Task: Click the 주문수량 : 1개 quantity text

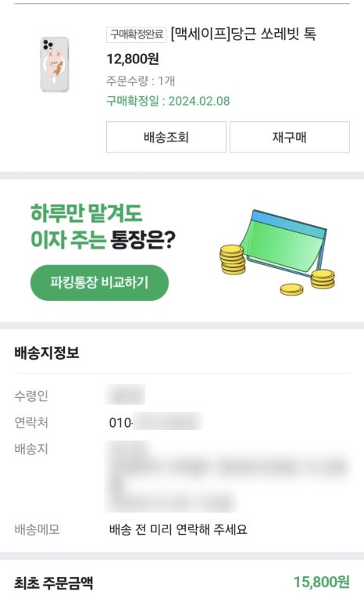Action: (x=141, y=81)
